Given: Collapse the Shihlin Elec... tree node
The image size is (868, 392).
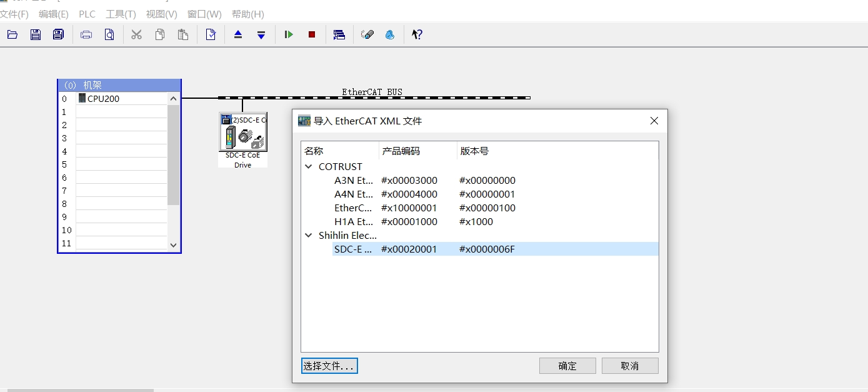Looking at the screenshot, I should 309,236.
